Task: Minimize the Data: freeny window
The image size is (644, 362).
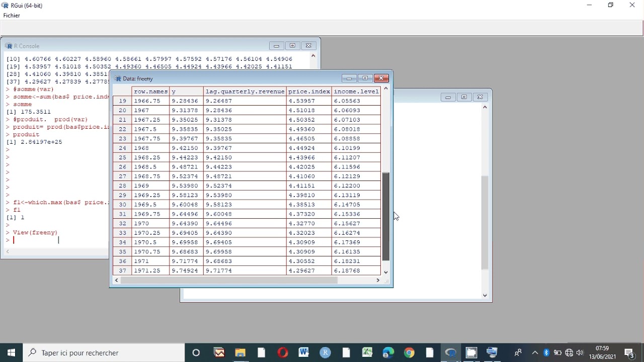Action: tap(349, 78)
